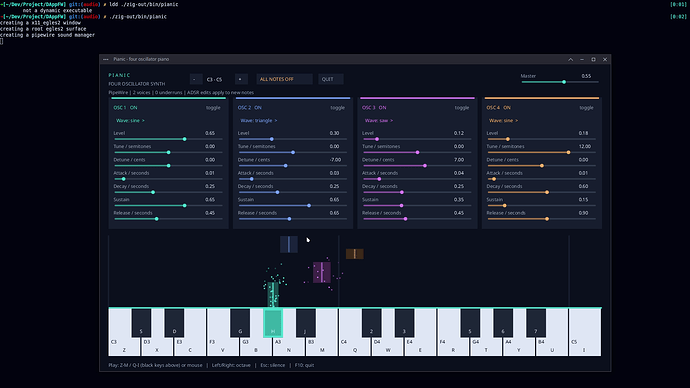Viewport: 690px width, 388px height.
Task: Adjust the Master volume slider
Action: point(560,82)
